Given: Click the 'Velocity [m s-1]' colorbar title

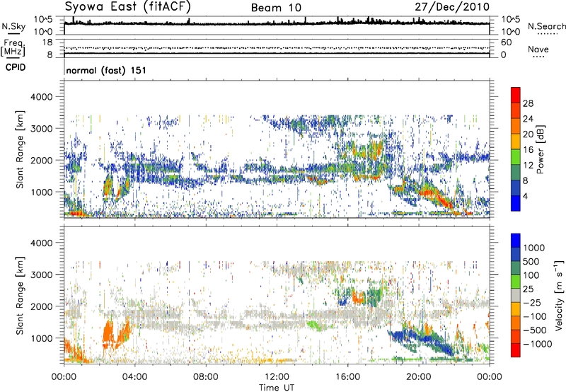Looking at the screenshot, I should [559, 296].
